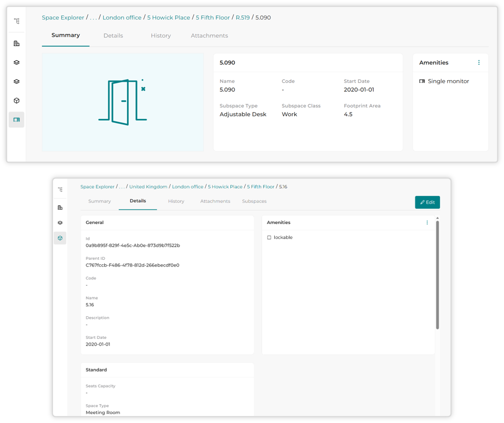504x423 pixels.
Task: Select the Parent ID value starting with C767fccb
Action: pyautogui.click(x=132, y=265)
